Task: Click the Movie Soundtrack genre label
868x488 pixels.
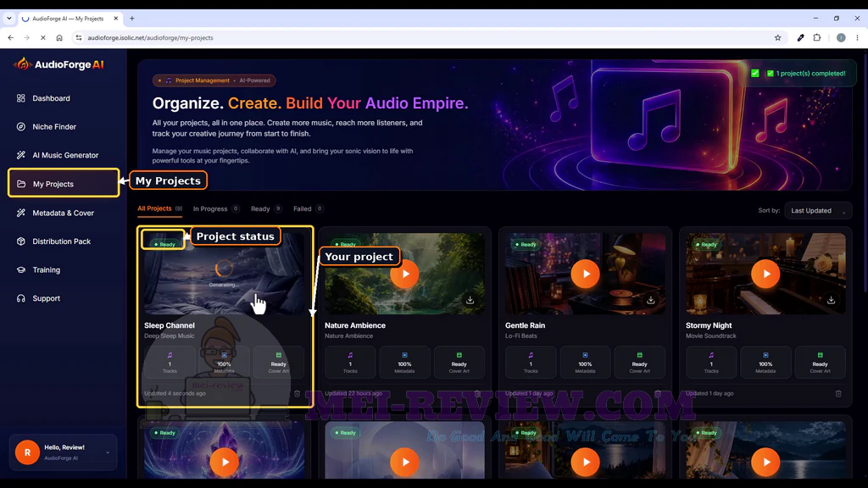Action: 711,335
